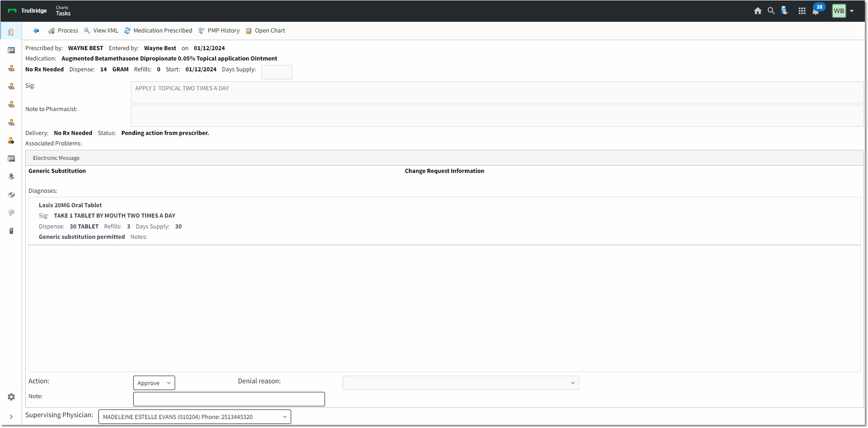Click the Generic Substitution heading
The image size is (868, 428).
(57, 171)
